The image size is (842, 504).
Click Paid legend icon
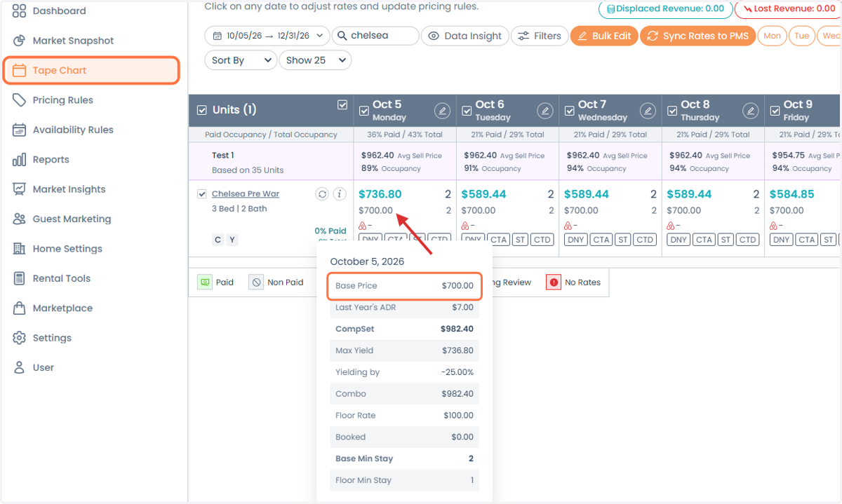click(x=205, y=282)
